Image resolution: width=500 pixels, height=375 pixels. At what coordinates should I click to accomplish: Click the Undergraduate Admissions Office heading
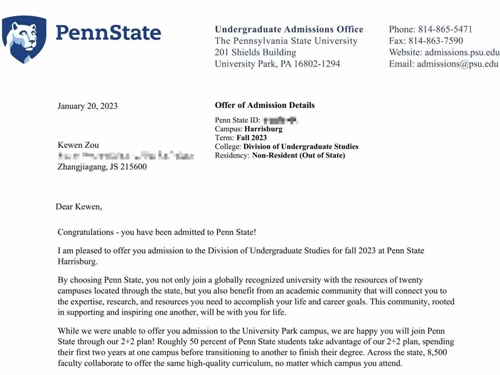click(289, 29)
